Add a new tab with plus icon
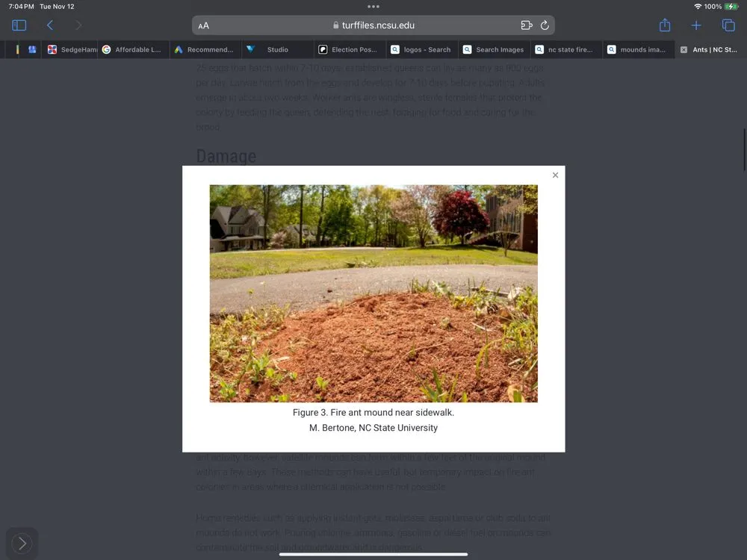Image resolution: width=747 pixels, height=560 pixels. tap(696, 25)
